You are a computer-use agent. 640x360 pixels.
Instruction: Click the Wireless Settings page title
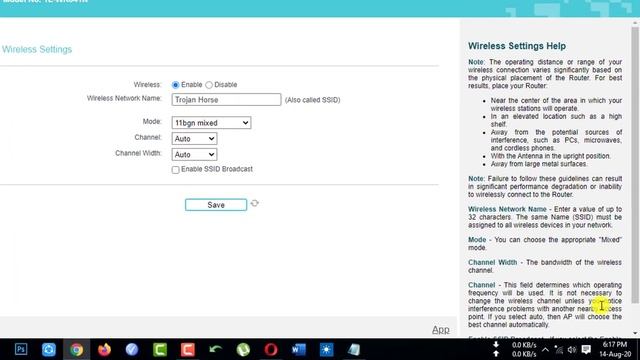37,49
